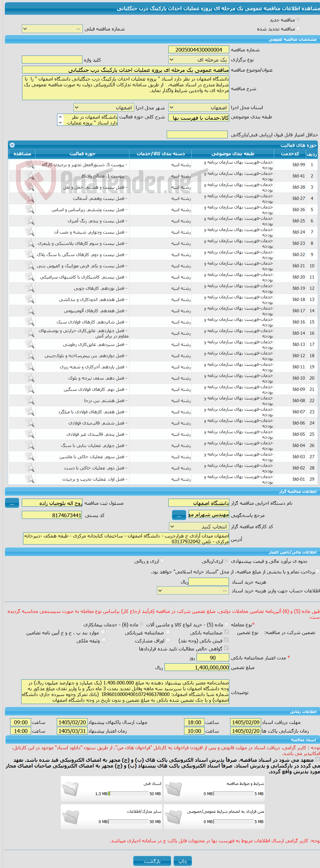Click the متن قرارداد size progress bar
Viewport: 320px width, 868px height.
click(x=234, y=821)
